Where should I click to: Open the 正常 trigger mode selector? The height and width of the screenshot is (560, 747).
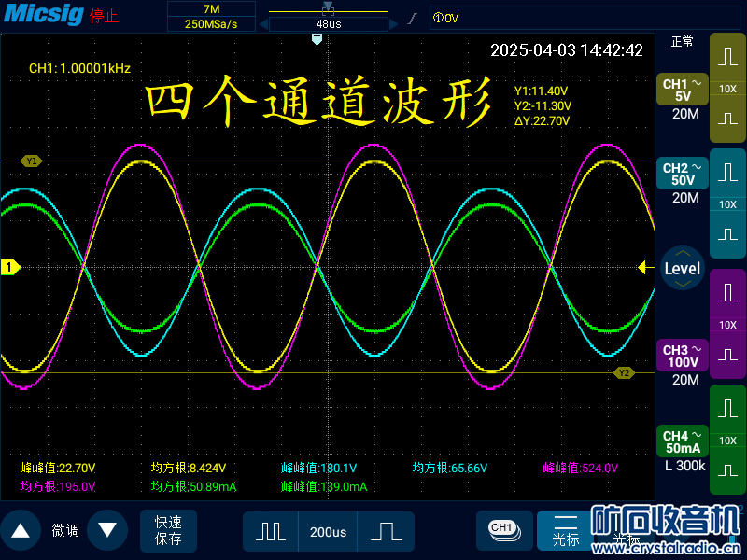[682, 42]
